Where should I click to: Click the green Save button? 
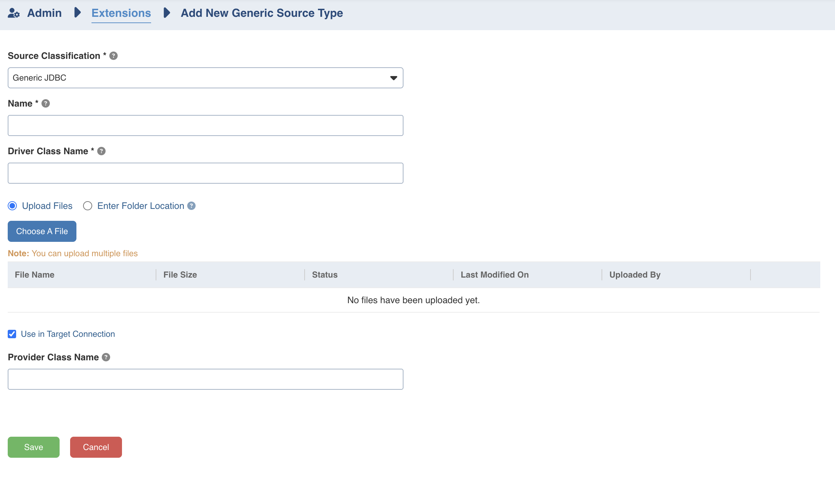click(34, 447)
